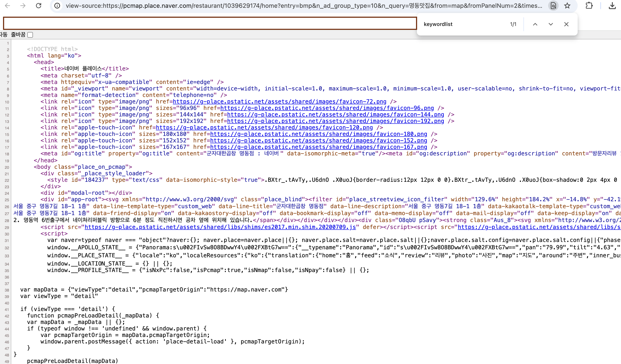Jump to next keywordlist match
This screenshot has width=621, height=364.
click(551, 24)
